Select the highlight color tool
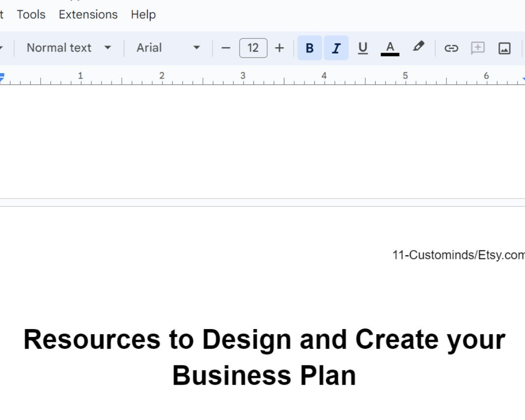 (418, 48)
